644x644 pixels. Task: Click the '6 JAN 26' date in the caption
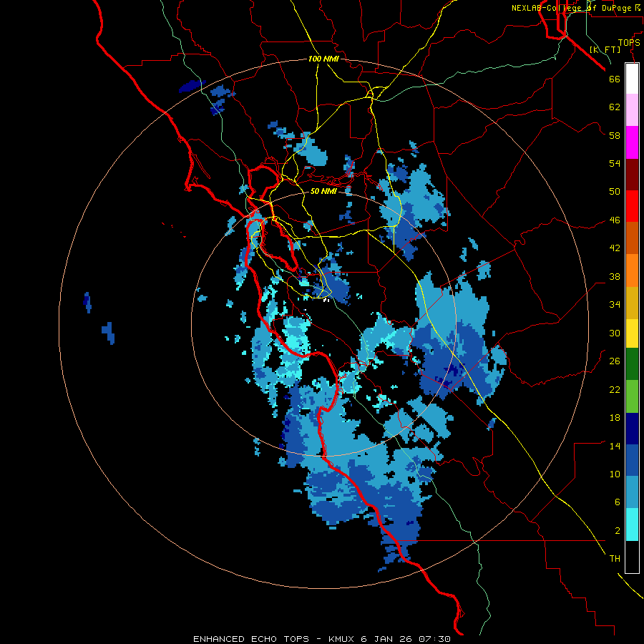click(x=387, y=639)
